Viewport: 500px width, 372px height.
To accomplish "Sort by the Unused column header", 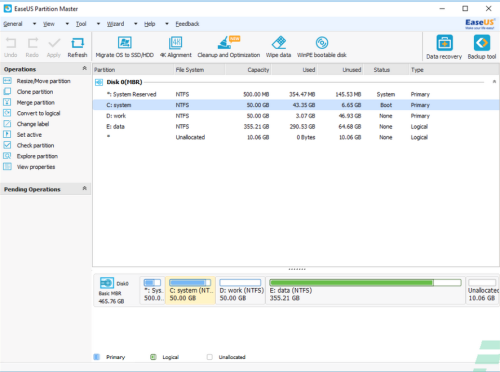I will [341, 70].
